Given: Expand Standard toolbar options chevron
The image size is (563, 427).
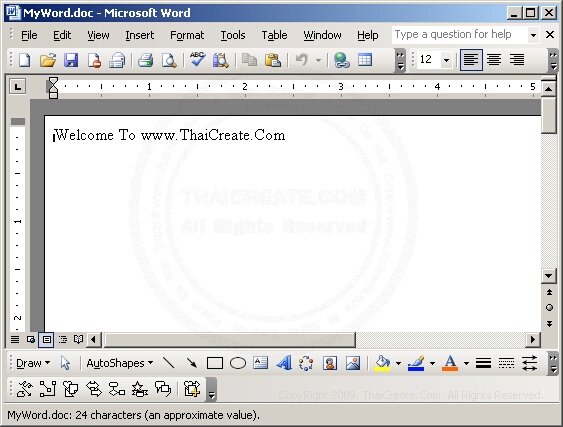Looking at the screenshot, I should pos(400,61).
